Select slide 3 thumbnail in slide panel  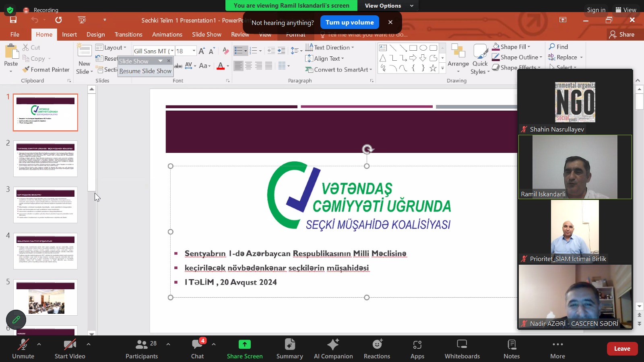tap(45, 205)
